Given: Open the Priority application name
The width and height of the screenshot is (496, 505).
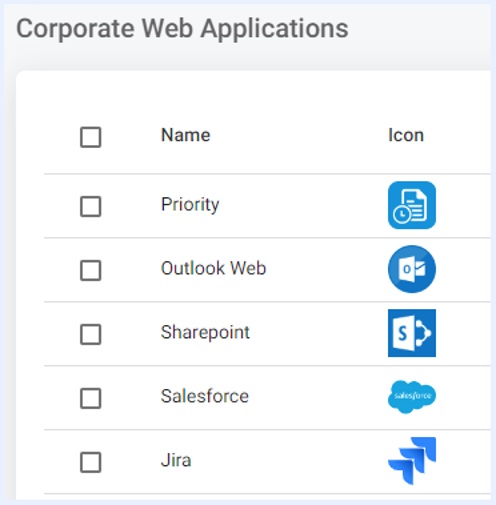Looking at the screenshot, I should [190, 204].
